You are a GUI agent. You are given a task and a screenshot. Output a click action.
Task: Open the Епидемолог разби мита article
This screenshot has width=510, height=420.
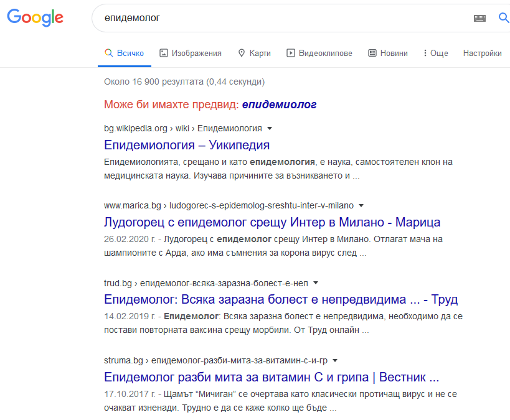pos(272,377)
